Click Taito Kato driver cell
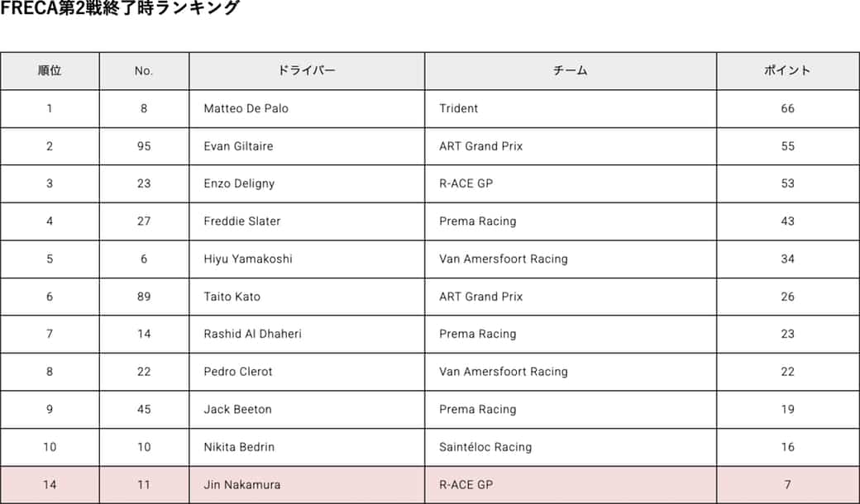The height and width of the screenshot is (504, 860). 307,297
